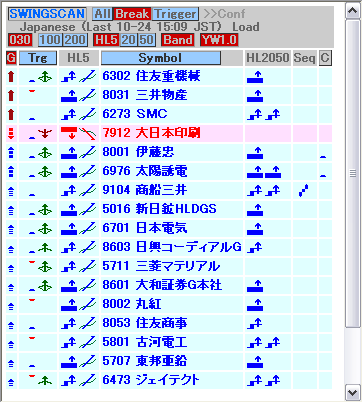Toggle the 50 filter
The width and height of the screenshot is (363, 403).
(147, 40)
